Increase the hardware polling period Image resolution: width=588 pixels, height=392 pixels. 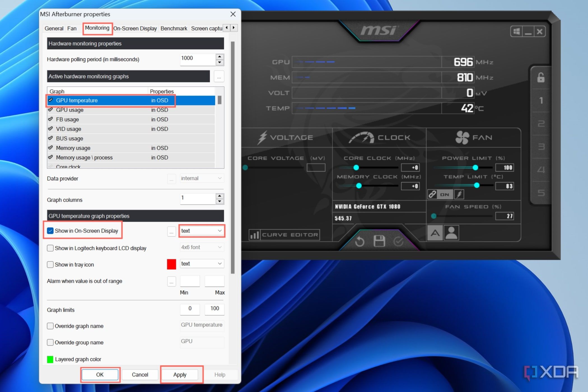pos(220,57)
